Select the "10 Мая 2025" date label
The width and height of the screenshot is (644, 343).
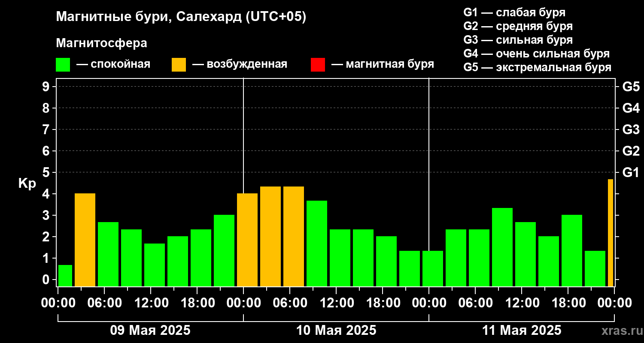tap(336, 331)
